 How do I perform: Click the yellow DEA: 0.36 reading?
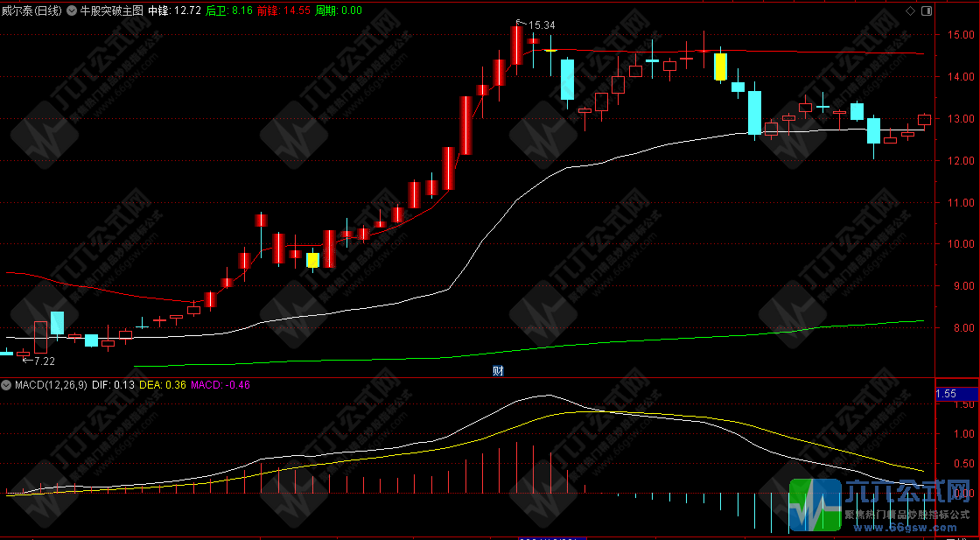[x=163, y=385]
